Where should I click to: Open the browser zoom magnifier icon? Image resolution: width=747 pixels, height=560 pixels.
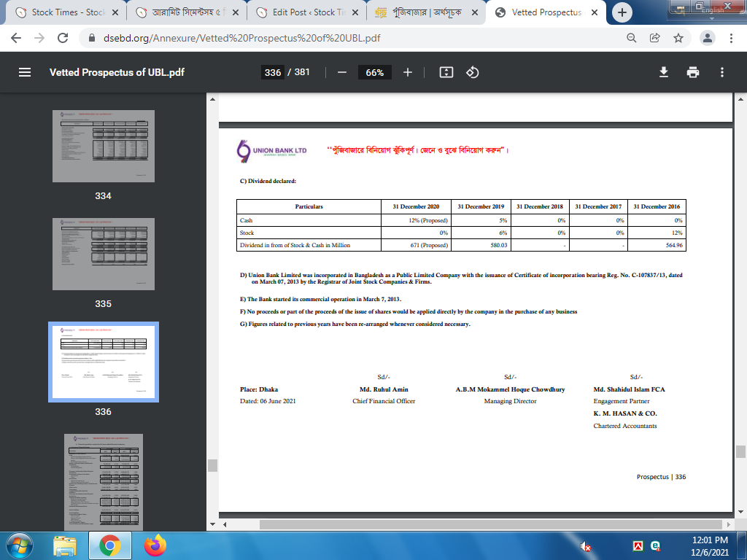631,38
